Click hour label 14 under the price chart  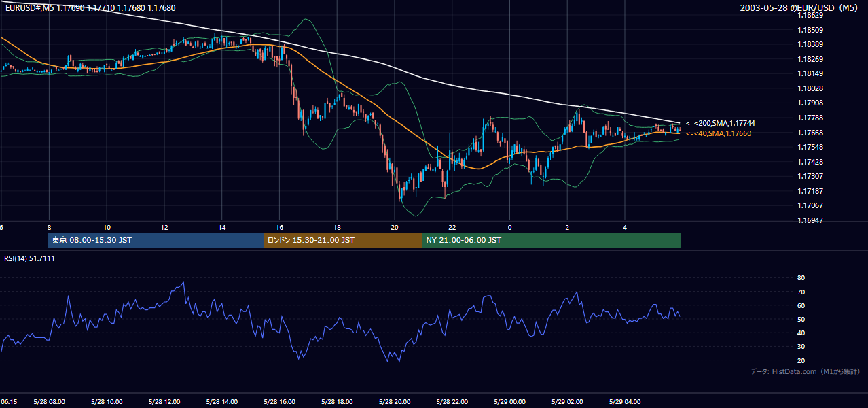pos(222,227)
